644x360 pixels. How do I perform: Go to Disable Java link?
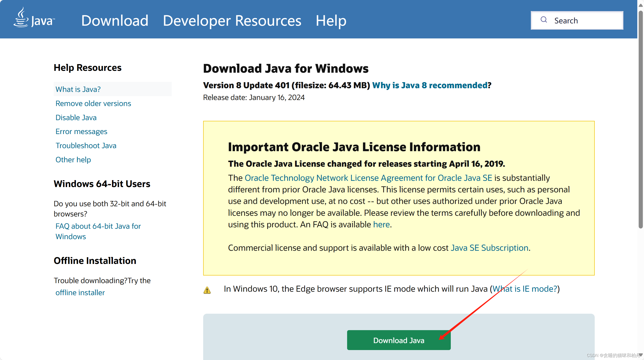(76, 118)
